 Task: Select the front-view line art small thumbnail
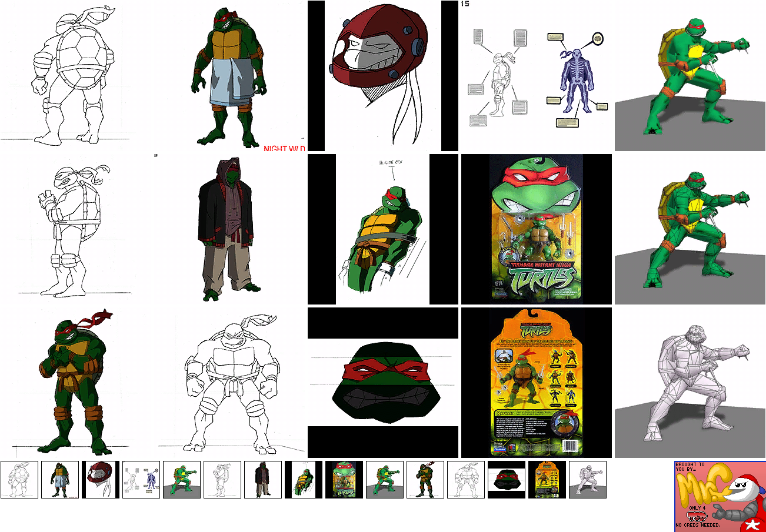tap(466, 480)
